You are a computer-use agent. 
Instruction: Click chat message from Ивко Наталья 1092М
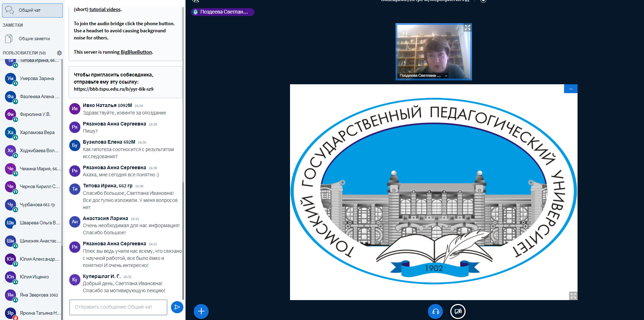pos(124,113)
